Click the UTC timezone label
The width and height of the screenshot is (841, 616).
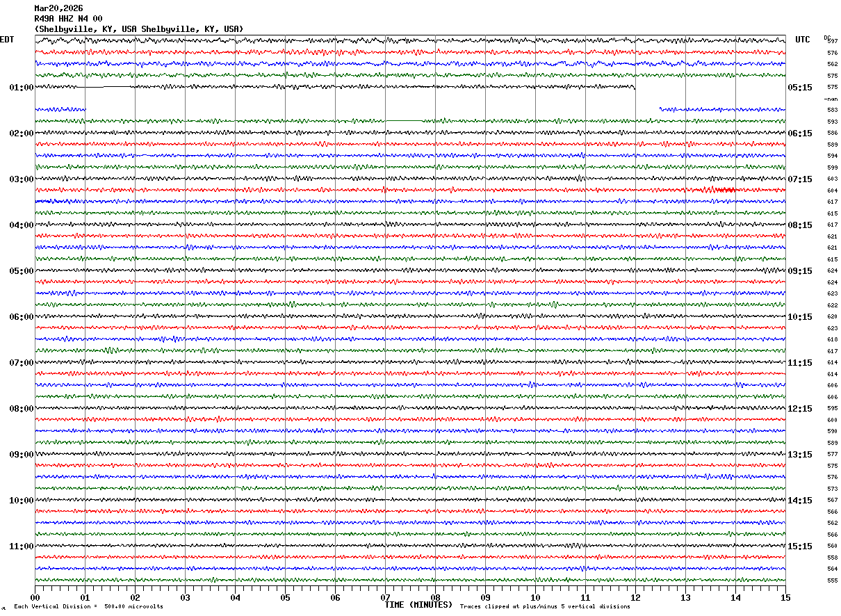803,40
